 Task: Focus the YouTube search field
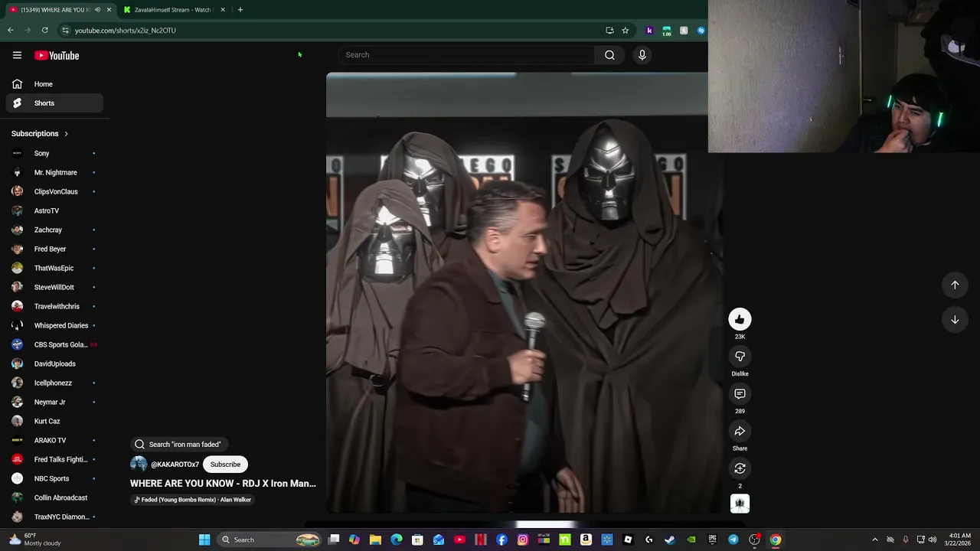pyautogui.click(x=465, y=55)
